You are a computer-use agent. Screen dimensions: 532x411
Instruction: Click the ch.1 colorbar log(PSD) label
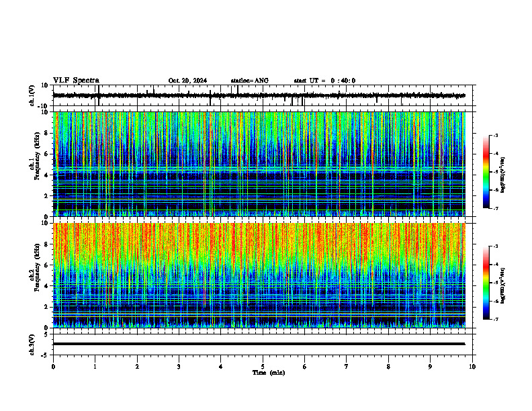503,175
